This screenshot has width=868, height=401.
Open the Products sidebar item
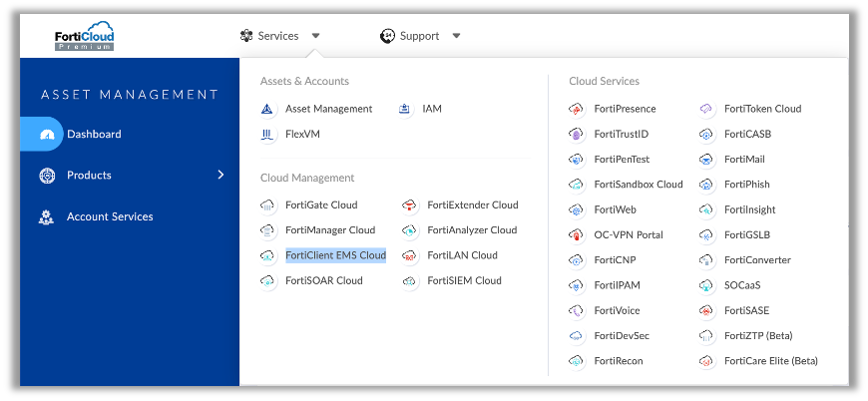point(89,176)
